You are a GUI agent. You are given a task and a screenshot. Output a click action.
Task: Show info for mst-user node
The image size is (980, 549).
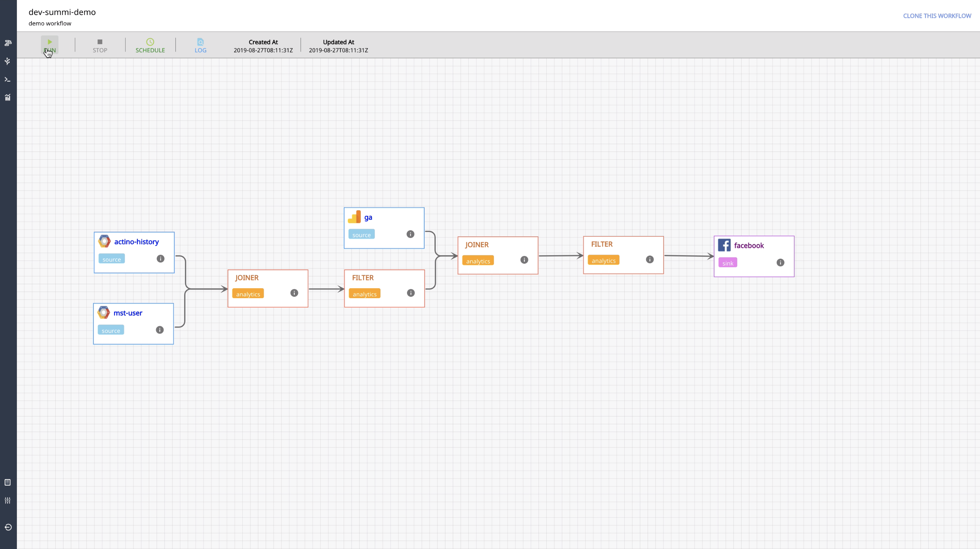(x=160, y=330)
